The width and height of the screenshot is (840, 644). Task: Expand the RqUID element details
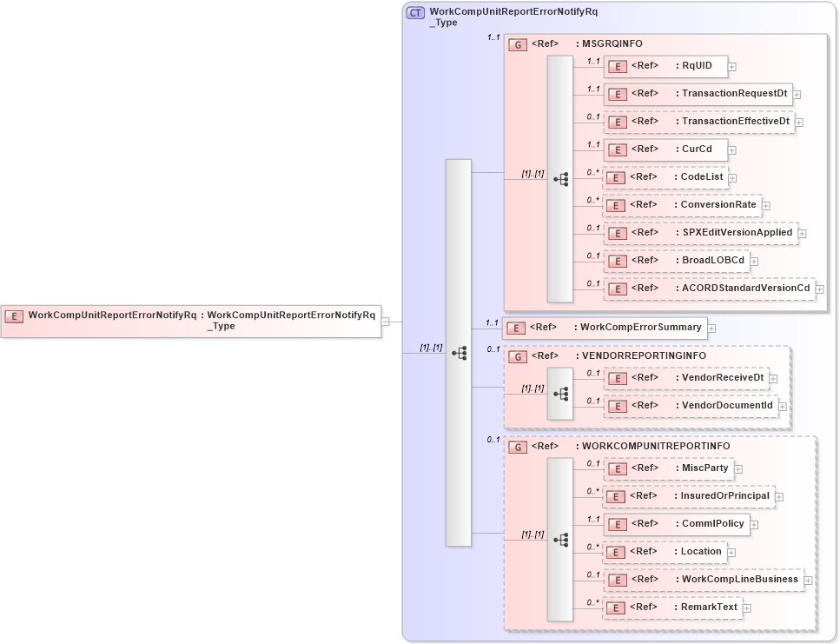click(731, 66)
